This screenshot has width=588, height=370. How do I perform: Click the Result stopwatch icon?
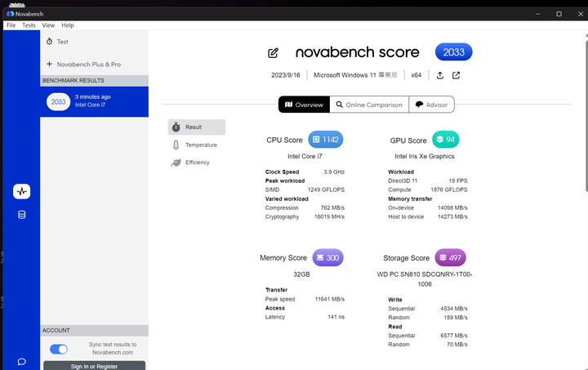coord(176,127)
